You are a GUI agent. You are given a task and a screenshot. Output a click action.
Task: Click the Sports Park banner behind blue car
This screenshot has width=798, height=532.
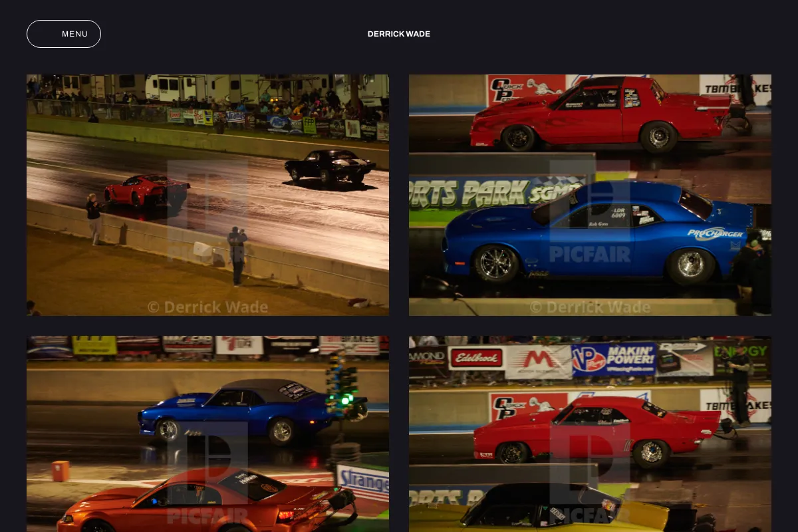(x=495, y=194)
